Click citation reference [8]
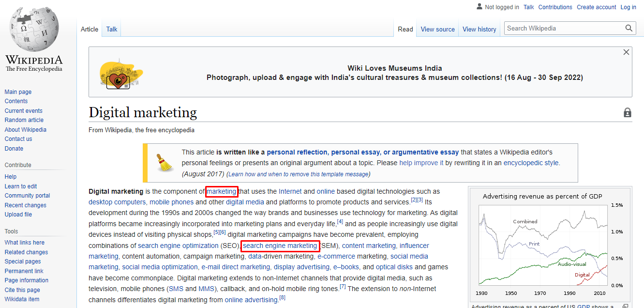Screen dimensions: 644x308 point(283,297)
